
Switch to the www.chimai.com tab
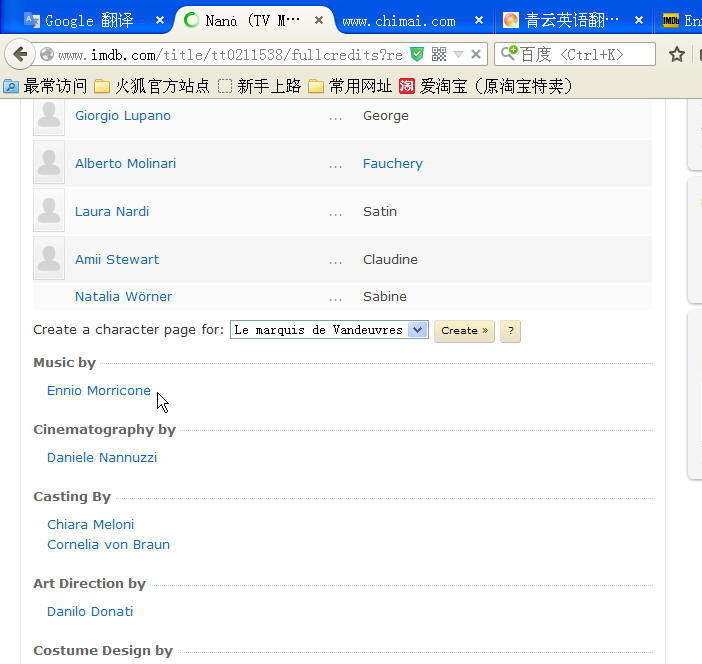[x=399, y=21]
